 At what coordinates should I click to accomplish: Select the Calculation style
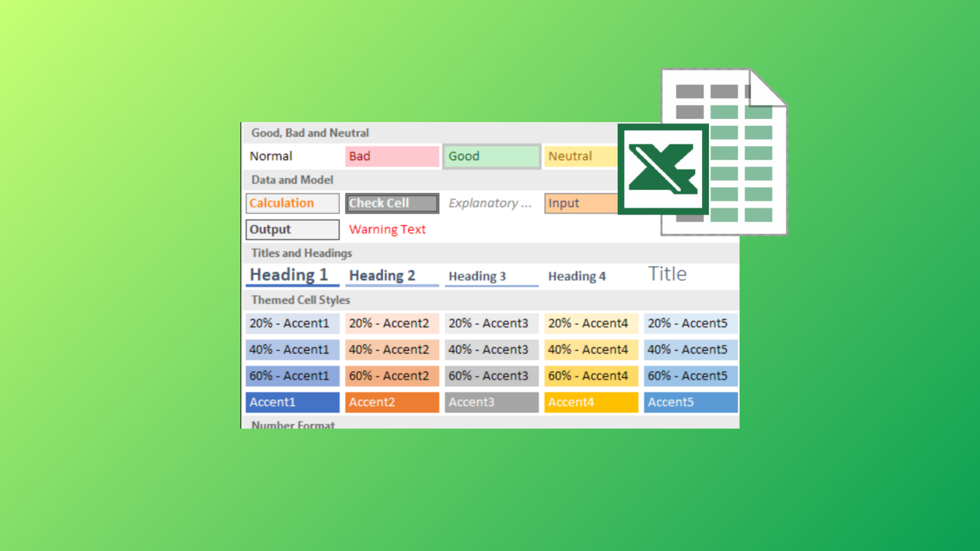click(292, 203)
